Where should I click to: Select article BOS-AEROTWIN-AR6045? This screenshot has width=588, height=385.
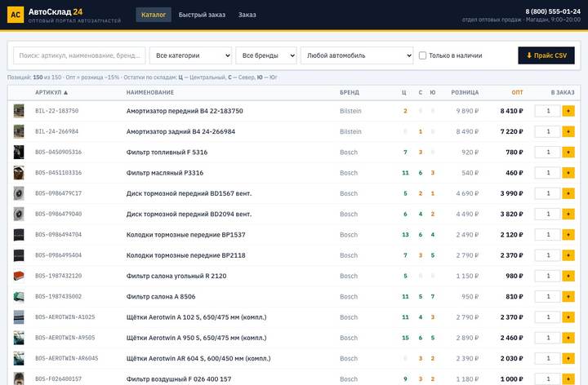pyautogui.click(x=67, y=358)
